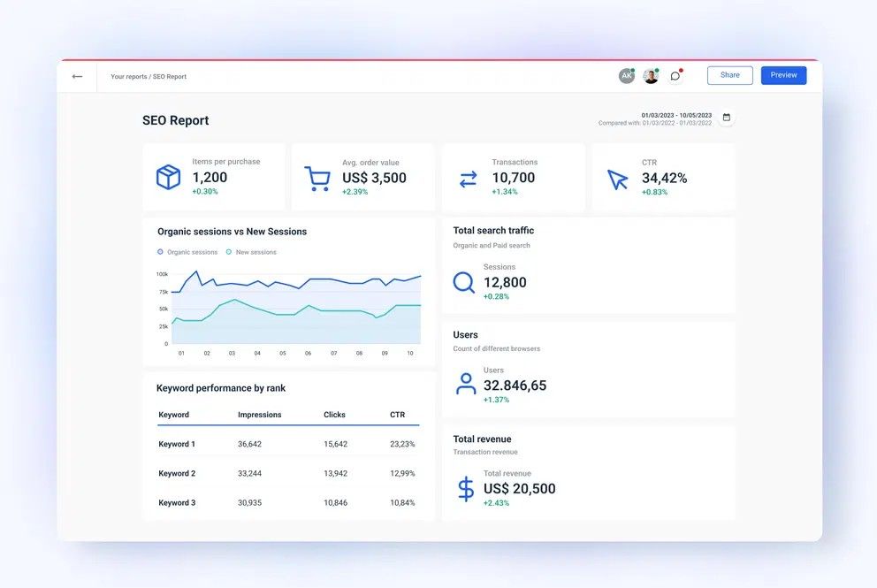Click the Transactions arrows icon
This screenshot has width=877, height=588.
pyautogui.click(x=468, y=179)
